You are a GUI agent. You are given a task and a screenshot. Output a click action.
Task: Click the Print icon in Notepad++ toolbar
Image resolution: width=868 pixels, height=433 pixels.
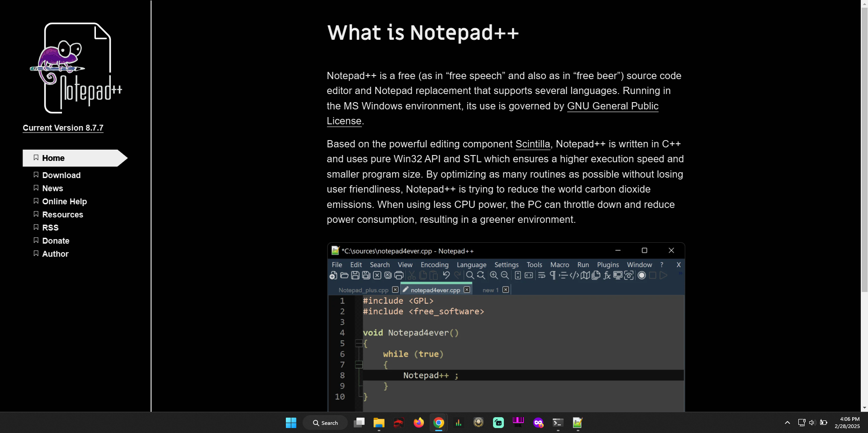click(398, 275)
